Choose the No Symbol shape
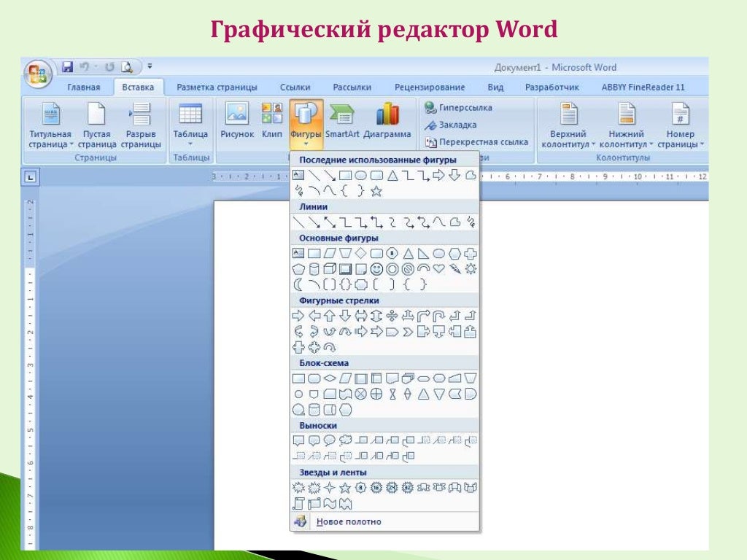Screen dimensions: 747x560 408,270
